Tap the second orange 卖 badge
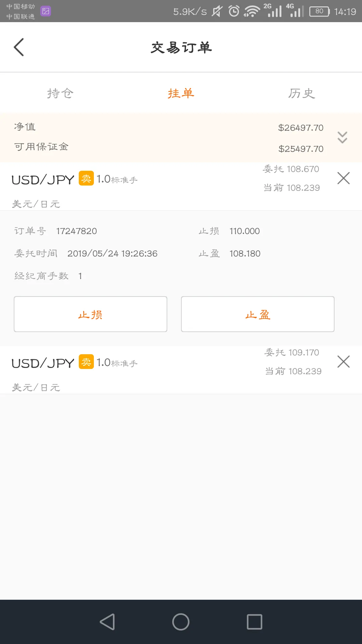The image size is (362, 644). pos(86,362)
